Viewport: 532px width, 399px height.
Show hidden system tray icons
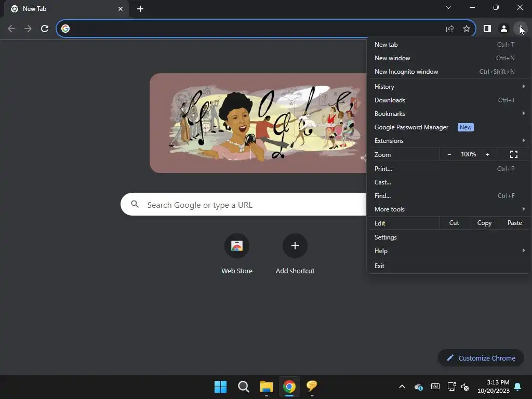402,387
